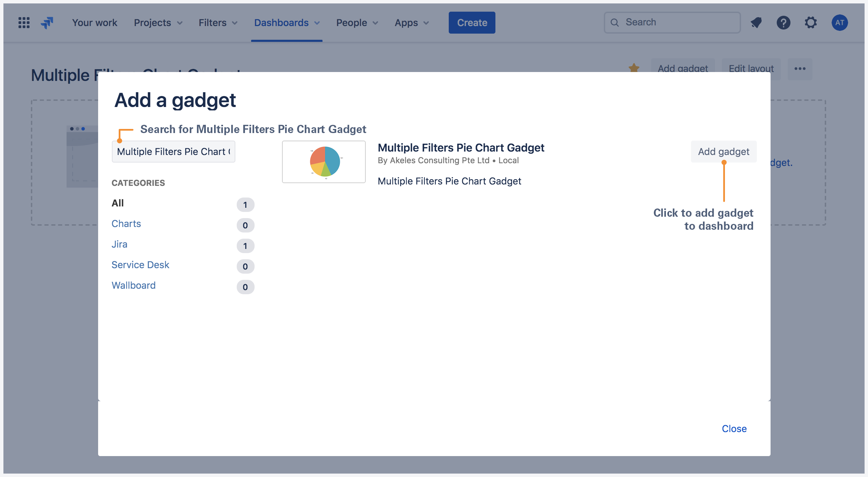
Task: Select the Charts category
Action: coord(126,223)
